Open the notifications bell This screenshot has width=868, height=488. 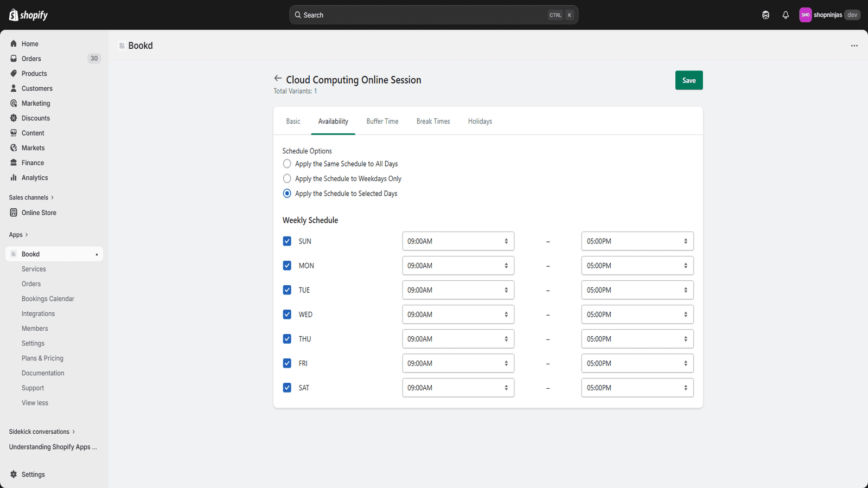point(786,15)
